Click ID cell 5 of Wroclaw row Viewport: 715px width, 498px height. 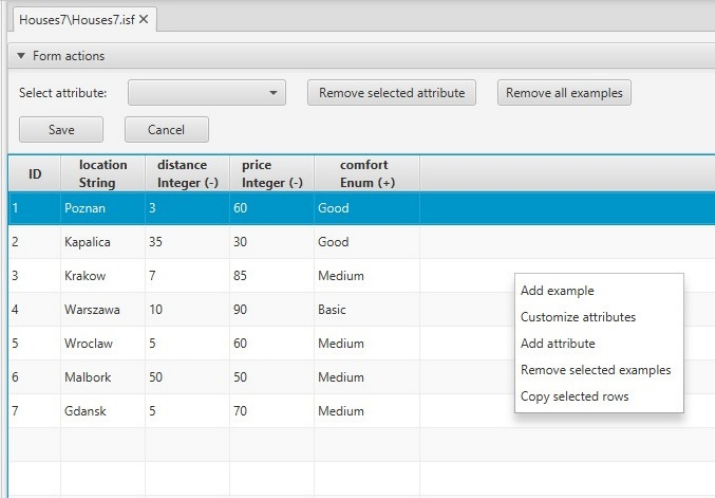tap(34, 343)
